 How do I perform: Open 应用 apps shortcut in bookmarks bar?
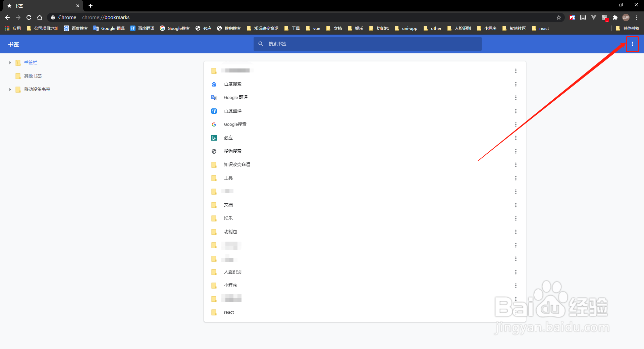(x=13, y=29)
